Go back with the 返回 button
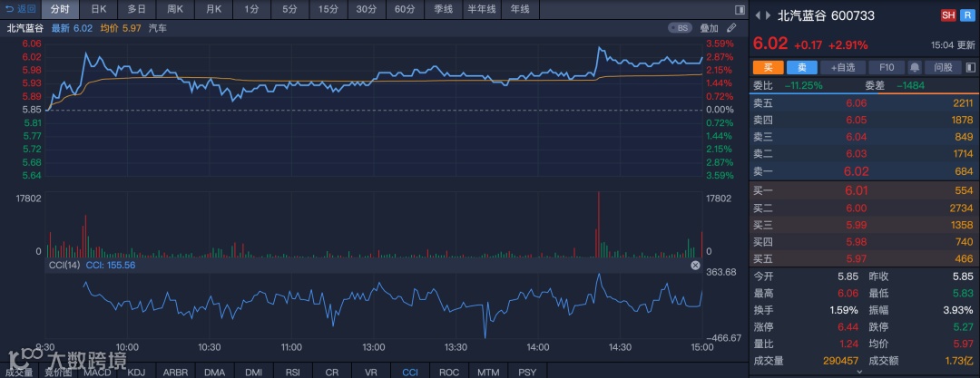The image size is (980, 378). click(21, 9)
